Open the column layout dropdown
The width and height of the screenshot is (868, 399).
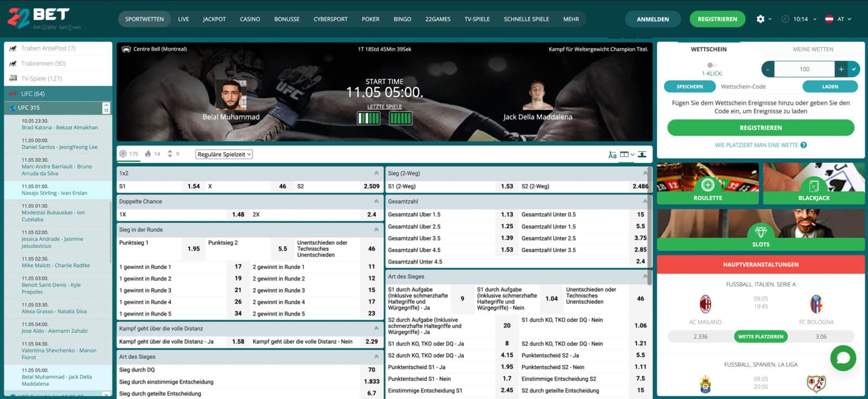[x=627, y=155]
